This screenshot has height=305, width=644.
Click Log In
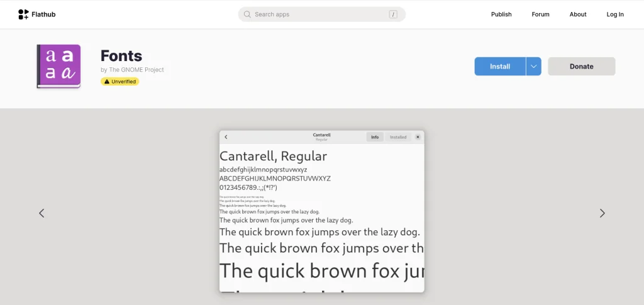[615, 14]
